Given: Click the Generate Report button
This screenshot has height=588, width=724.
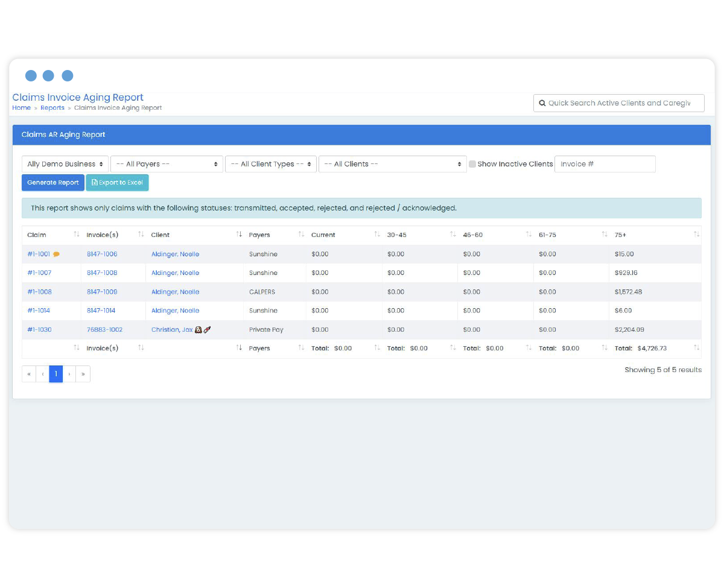Looking at the screenshot, I should coord(53,183).
